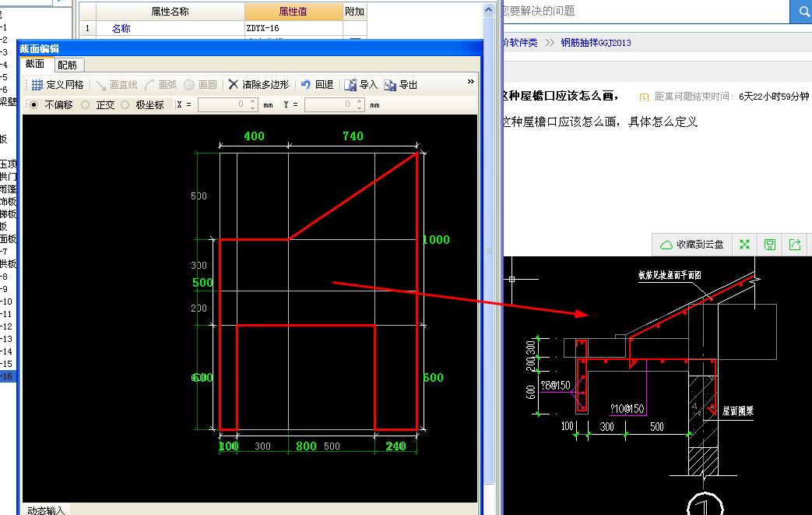Click the 导入 import button

tap(361, 84)
